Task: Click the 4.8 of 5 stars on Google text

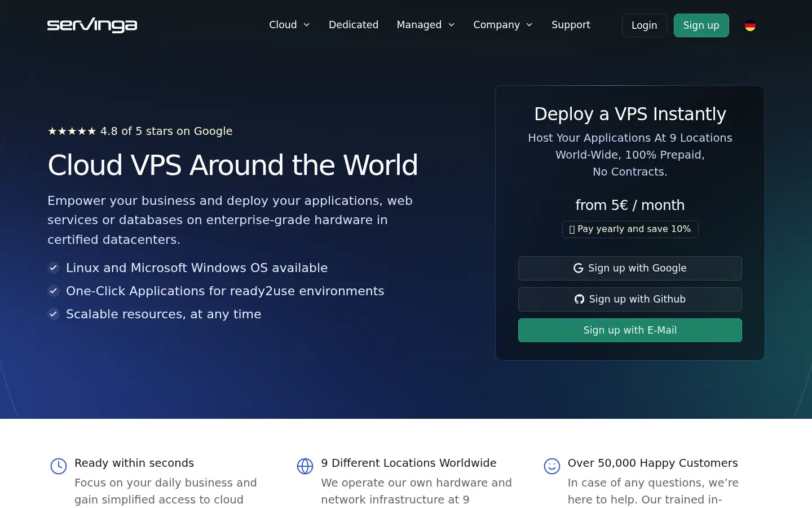Action: (166, 131)
